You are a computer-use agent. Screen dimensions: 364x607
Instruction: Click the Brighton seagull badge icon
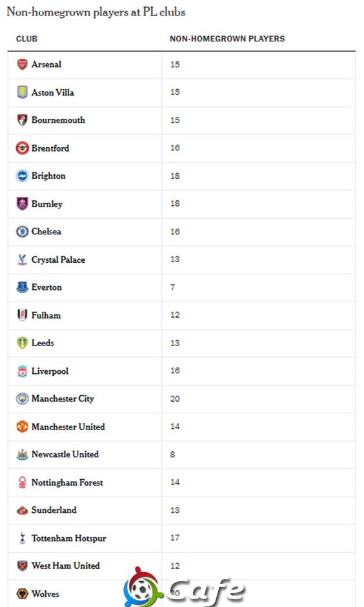(x=23, y=176)
